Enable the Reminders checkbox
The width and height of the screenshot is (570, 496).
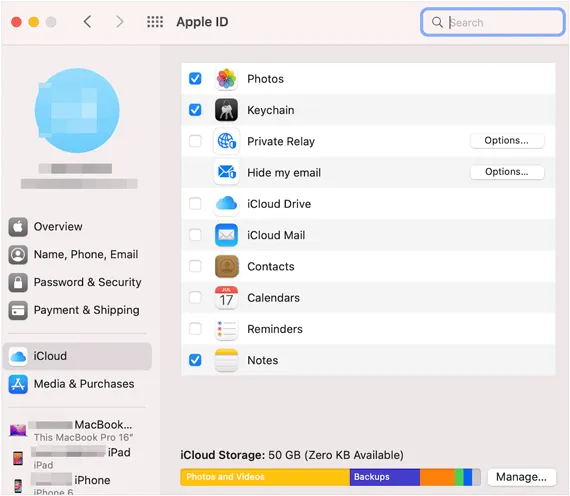[x=195, y=329]
